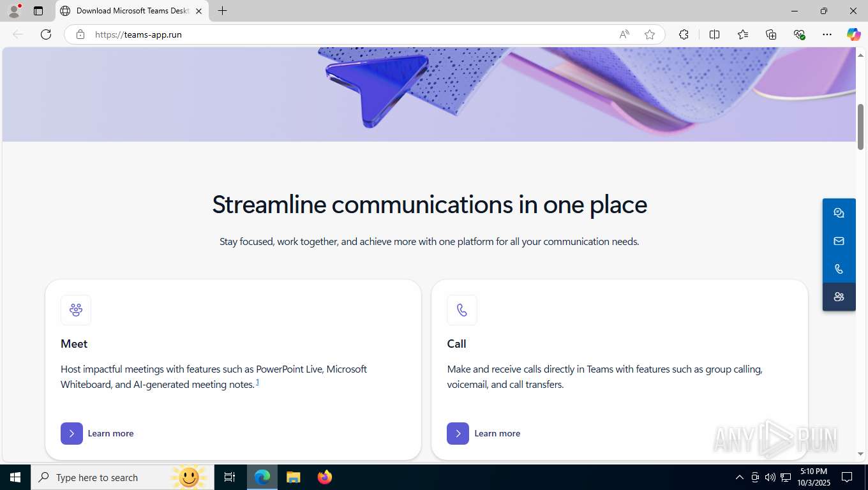Screen dimensions: 868x490
Task: Open the Windows Start menu
Action: pyautogui.click(x=15, y=477)
